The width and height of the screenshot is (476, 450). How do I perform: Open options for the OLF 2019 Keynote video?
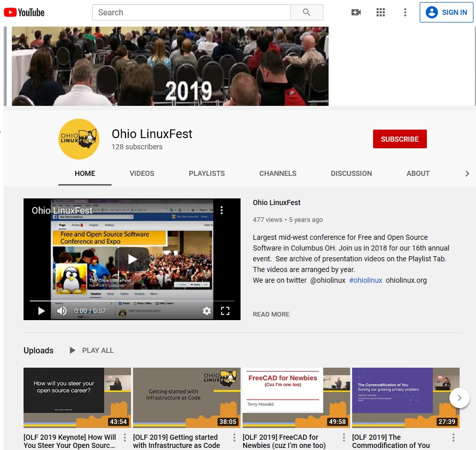pos(125,437)
